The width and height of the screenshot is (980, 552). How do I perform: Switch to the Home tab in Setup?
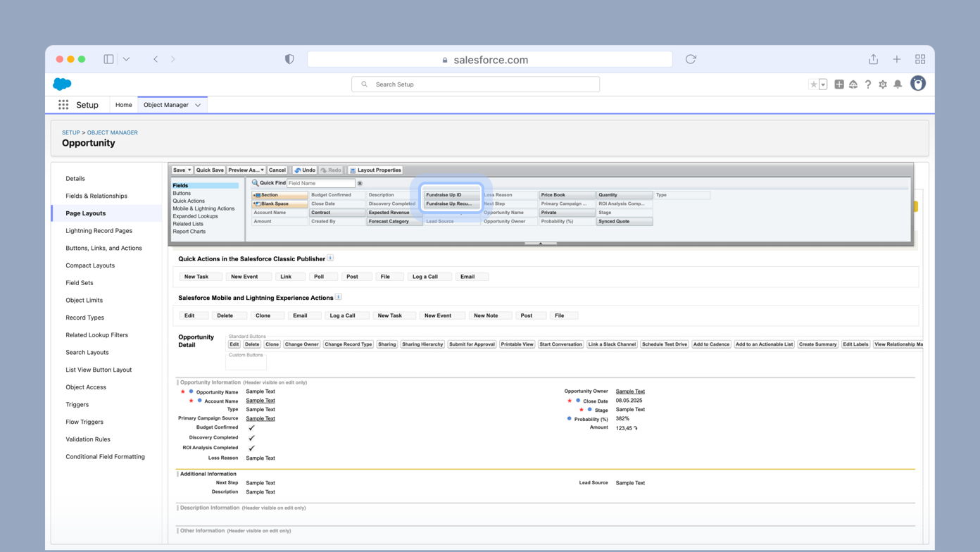click(123, 105)
